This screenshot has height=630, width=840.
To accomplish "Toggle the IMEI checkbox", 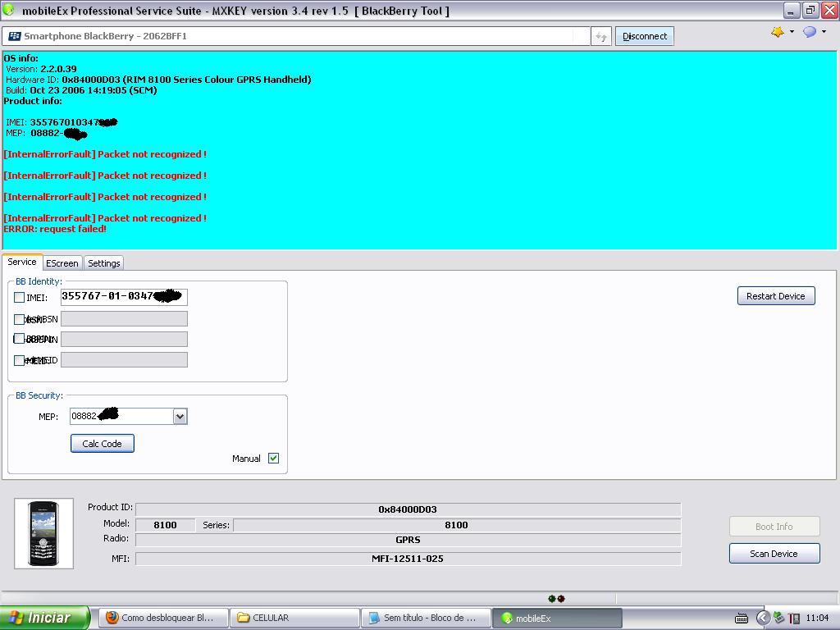I will click(x=20, y=297).
